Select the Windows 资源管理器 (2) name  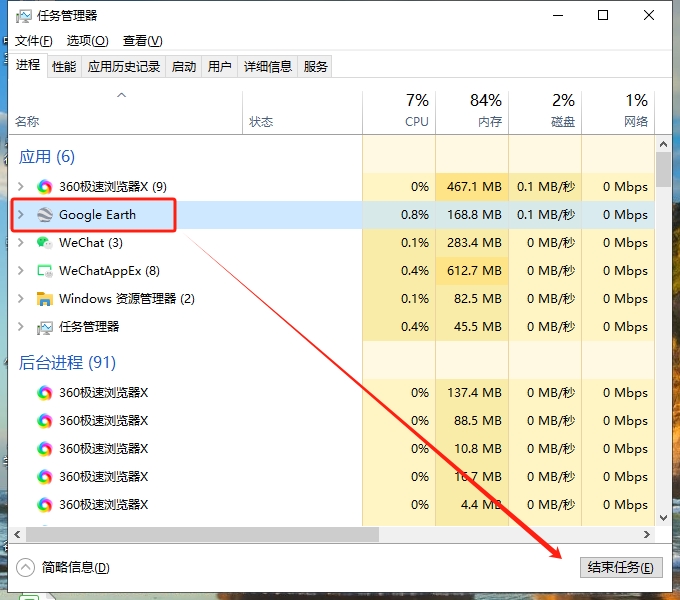[127, 299]
